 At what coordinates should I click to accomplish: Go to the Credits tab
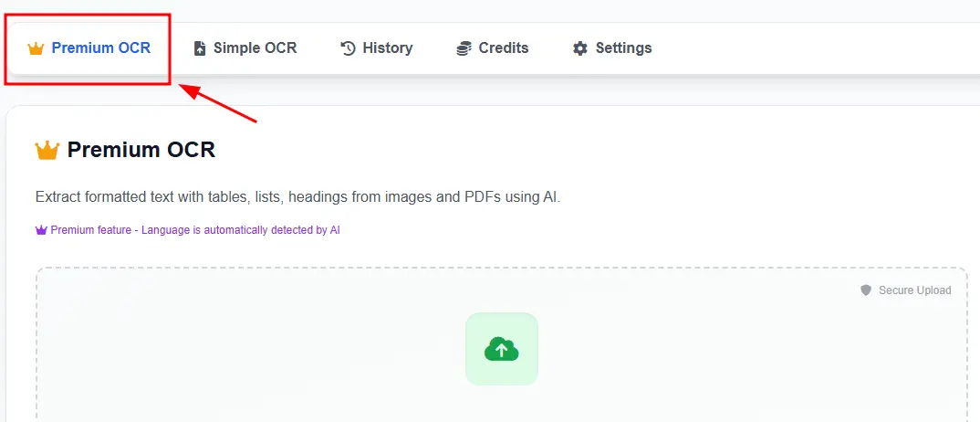click(x=503, y=48)
